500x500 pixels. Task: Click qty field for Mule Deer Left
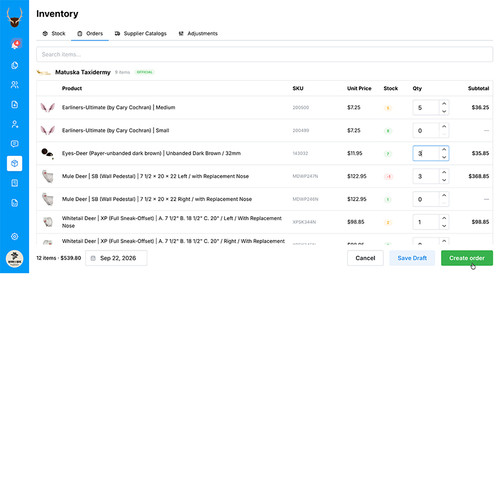pos(426,176)
